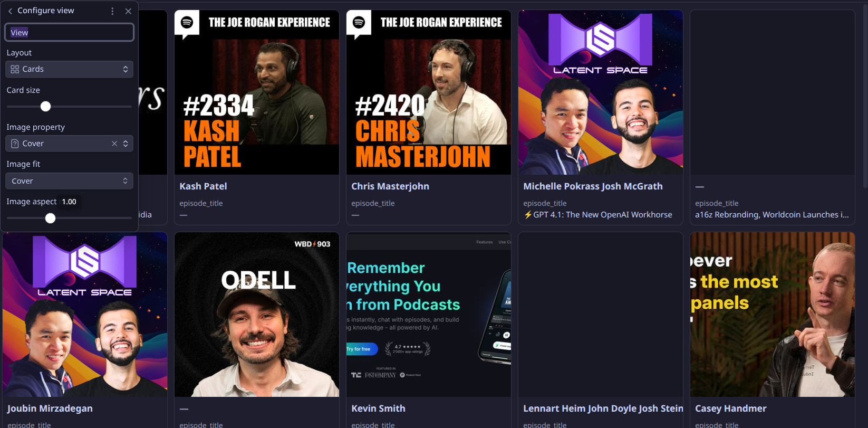Click the cards grid icon in the Layout field

point(15,69)
